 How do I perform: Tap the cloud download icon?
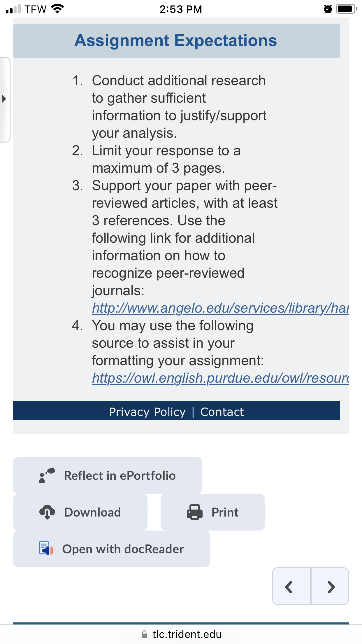point(47,512)
